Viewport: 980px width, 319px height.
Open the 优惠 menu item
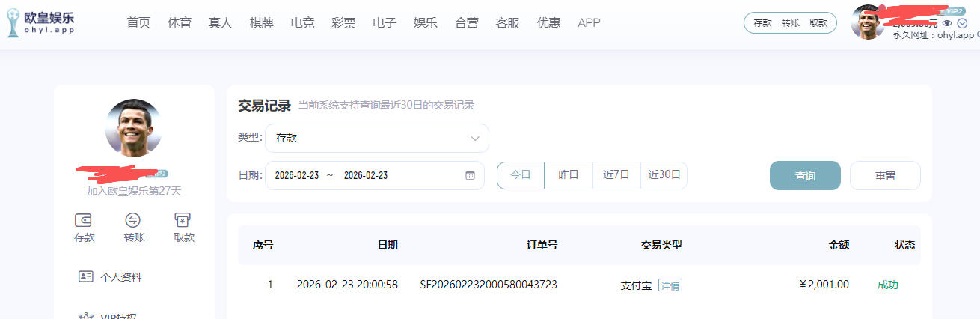548,23
